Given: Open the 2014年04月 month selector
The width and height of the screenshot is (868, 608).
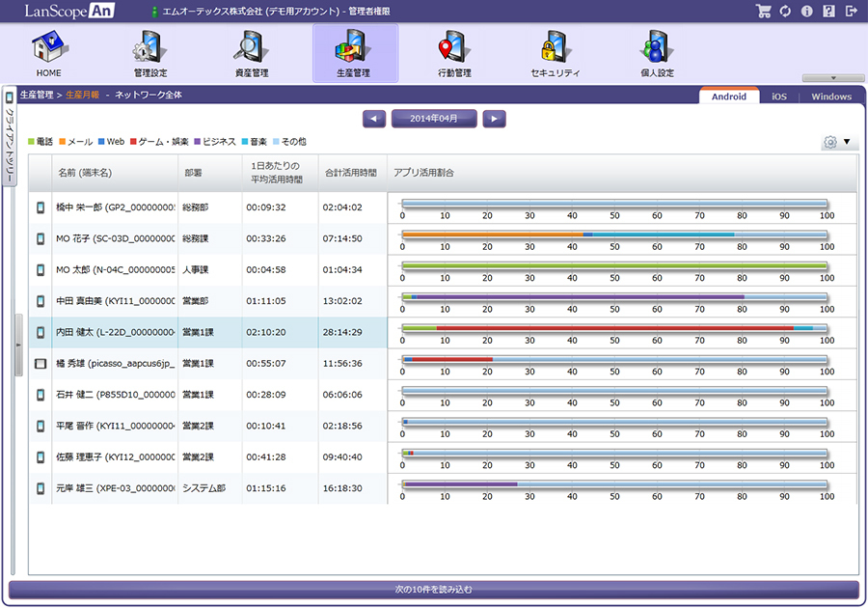Looking at the screenshot, I should 434,119.
